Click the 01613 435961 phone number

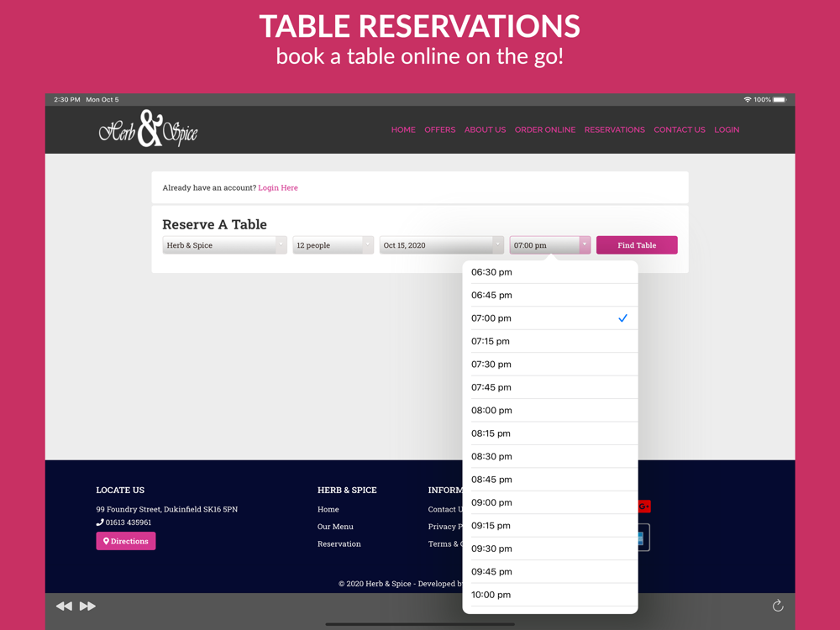point(128,522)
